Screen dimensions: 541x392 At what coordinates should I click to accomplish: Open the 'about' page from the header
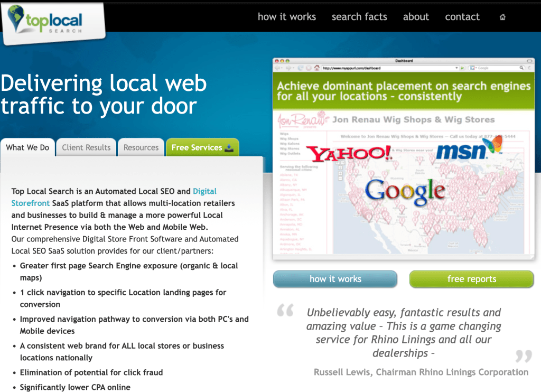[x=416, y=17]
